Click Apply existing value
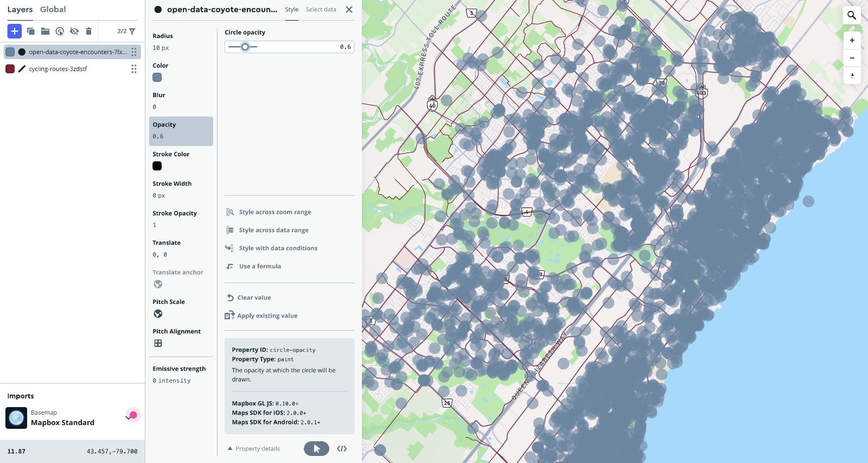 [267, 316]
